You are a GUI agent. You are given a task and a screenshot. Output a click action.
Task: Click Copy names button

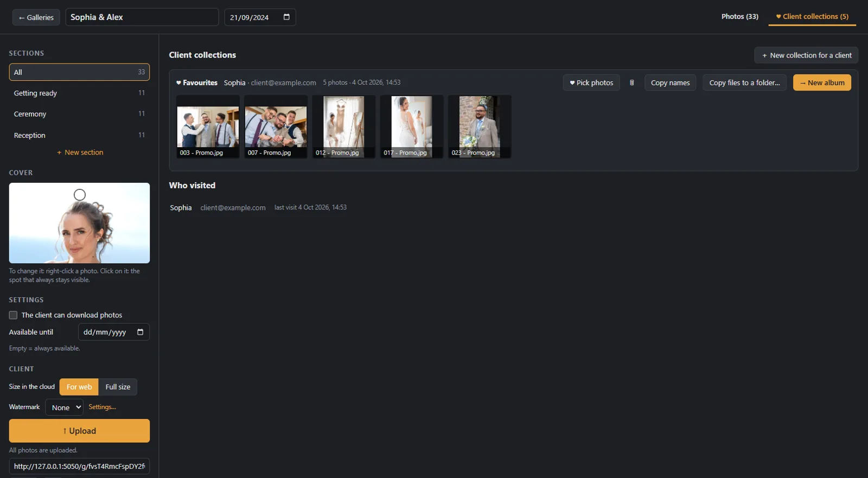[x=670, y=82]
